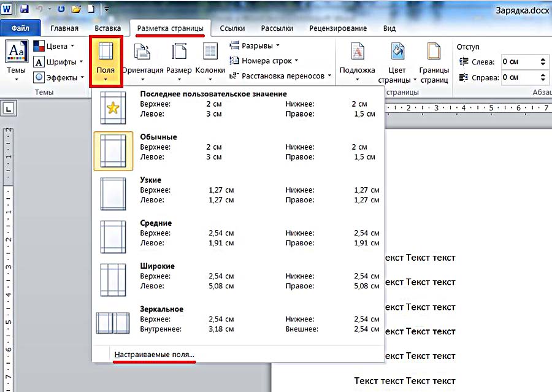The width and height of the screenshot is (552, 392).
Task: Choose Настраиваемые поля (Custom Margins) link
Action: pos(154,355)
